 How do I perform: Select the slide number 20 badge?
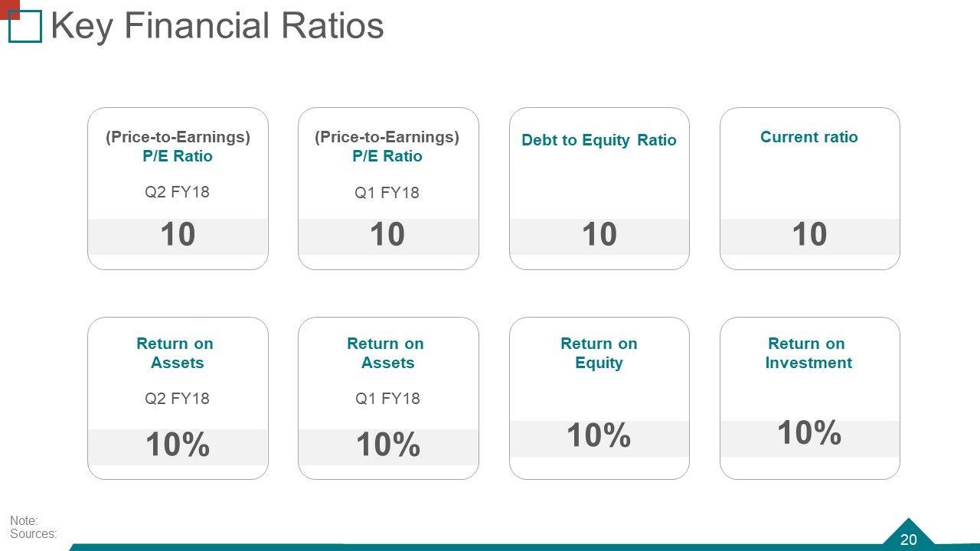(908, 539)
